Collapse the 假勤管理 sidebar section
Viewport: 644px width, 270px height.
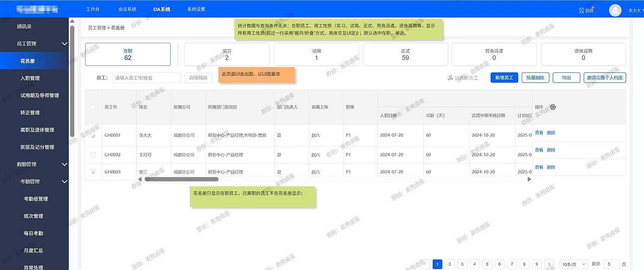(x=64, y=164)
